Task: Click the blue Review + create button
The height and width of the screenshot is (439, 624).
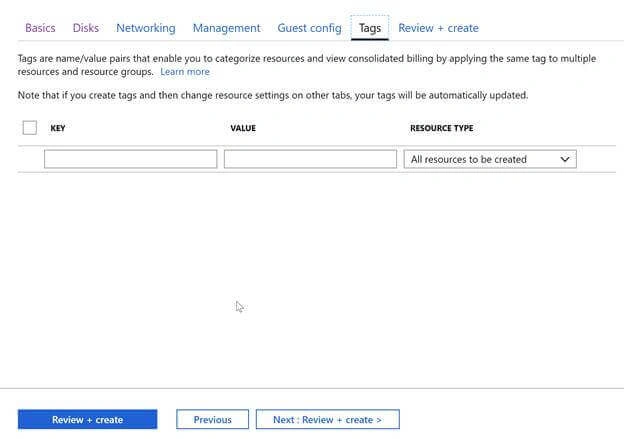Action: 88,419
